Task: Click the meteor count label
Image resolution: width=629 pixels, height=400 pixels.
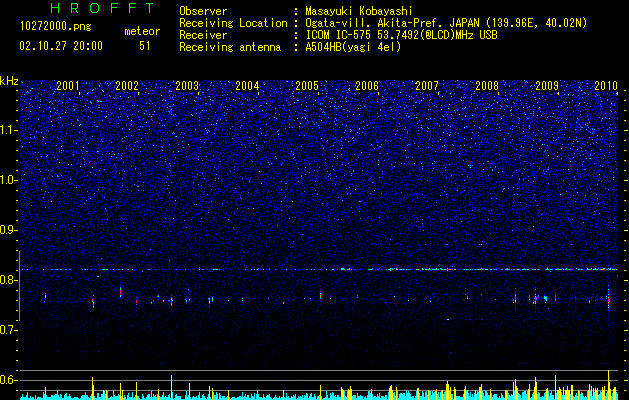Action: [x=142, y=31]
